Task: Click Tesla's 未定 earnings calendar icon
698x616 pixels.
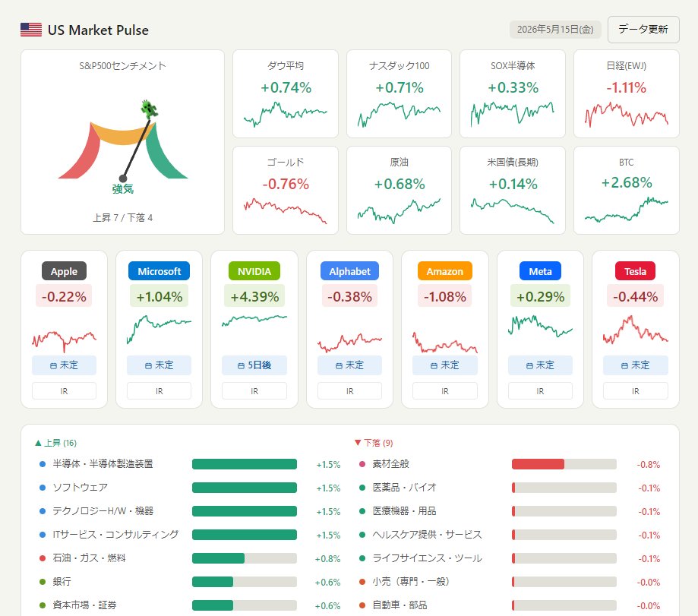Action: point(625,366)
